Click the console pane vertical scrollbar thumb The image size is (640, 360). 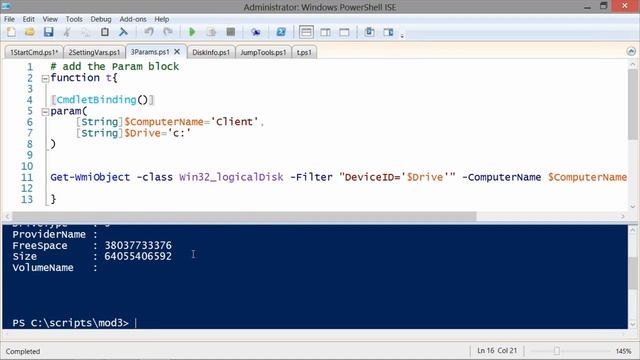(x=633, y=273)
